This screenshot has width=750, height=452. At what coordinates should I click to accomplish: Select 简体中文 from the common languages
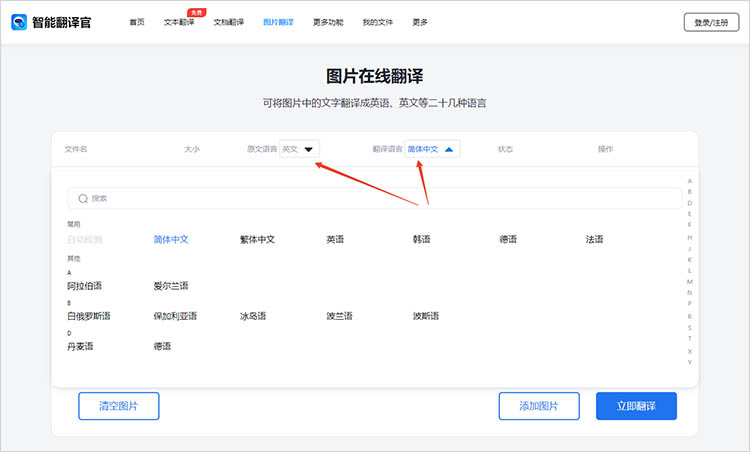(171, 240)
